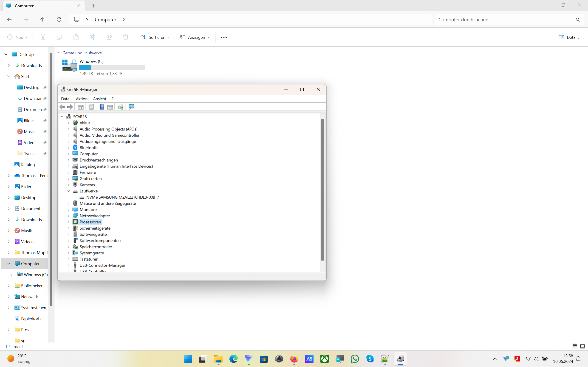Select the Bluetooth device category
Screen dimensions: 588x367
(x=88, y=147)
